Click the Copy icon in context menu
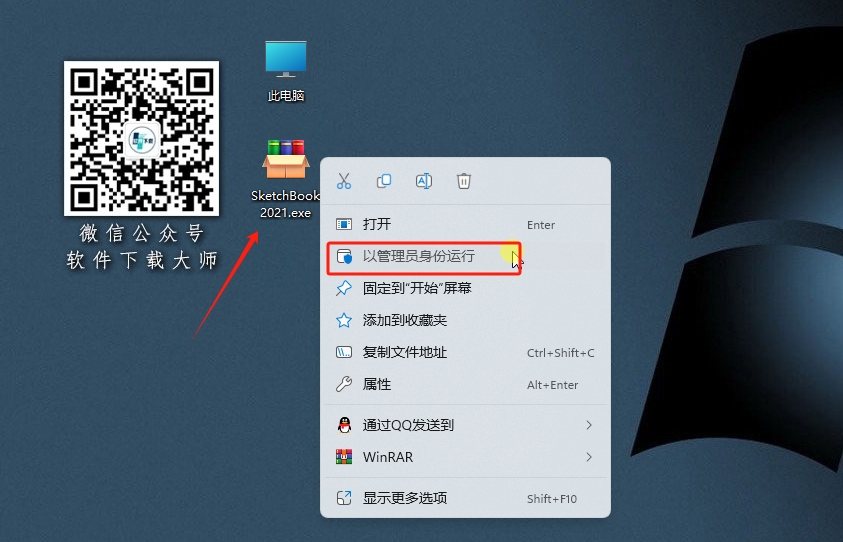 pyautogui.click(x=384, y=181)
